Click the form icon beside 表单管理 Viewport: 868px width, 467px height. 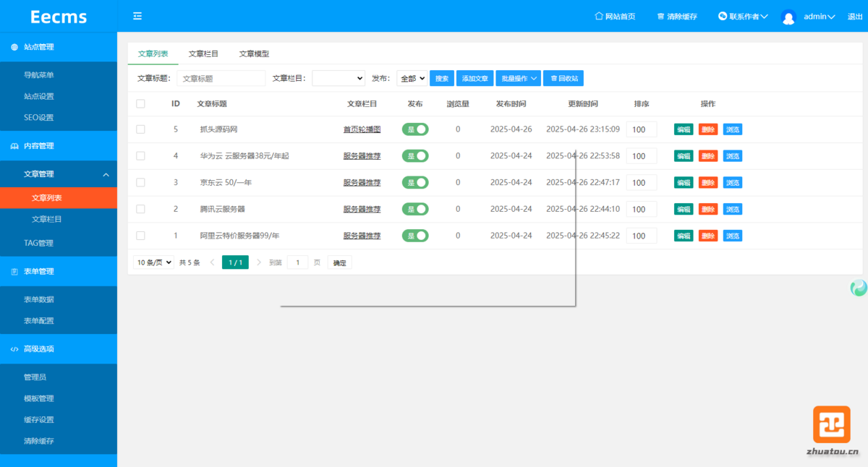(14, 272)
